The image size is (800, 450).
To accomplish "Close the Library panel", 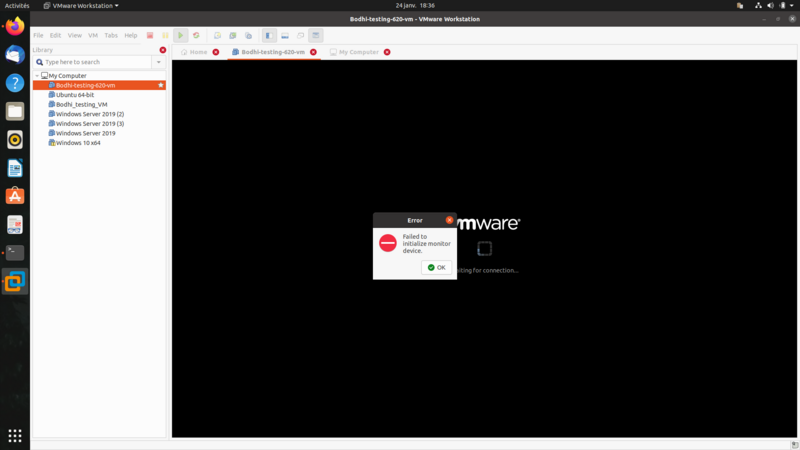I will click(x=163, y=50).
